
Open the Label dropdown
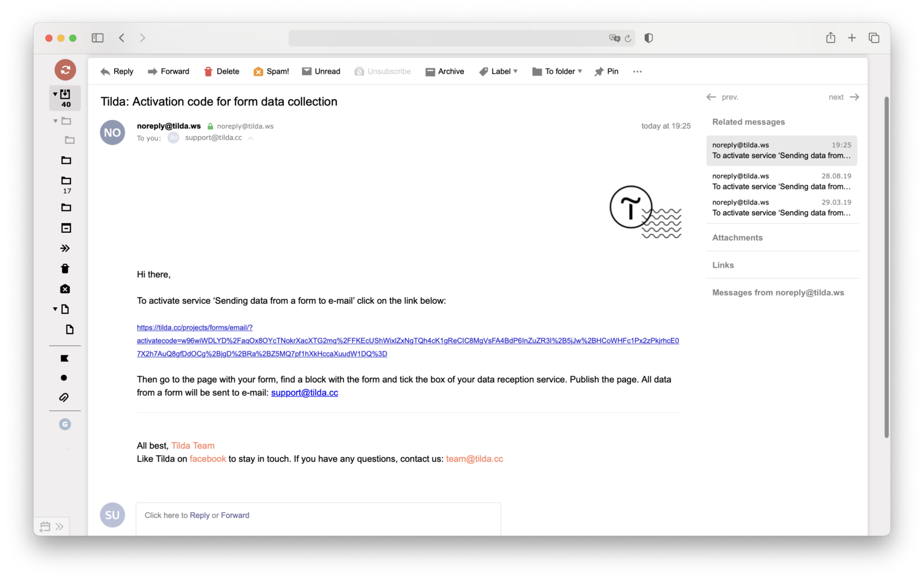(x=498, y=72)
